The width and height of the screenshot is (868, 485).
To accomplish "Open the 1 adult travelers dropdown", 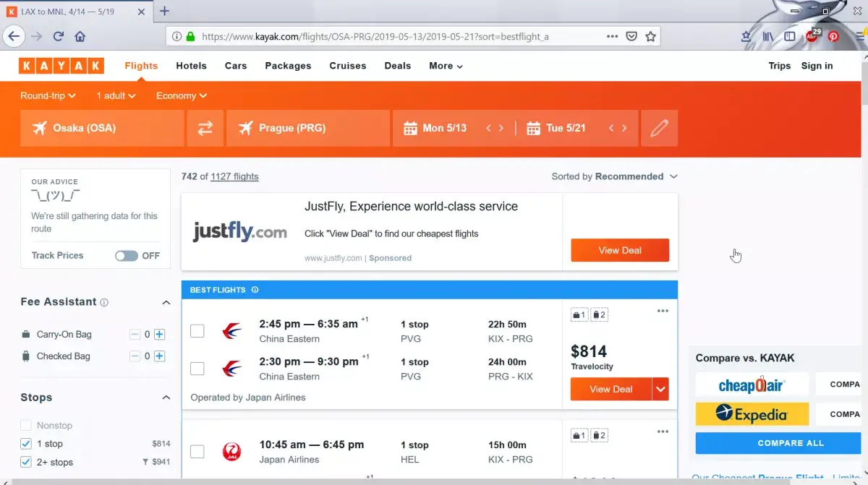I will pos(116,95).
